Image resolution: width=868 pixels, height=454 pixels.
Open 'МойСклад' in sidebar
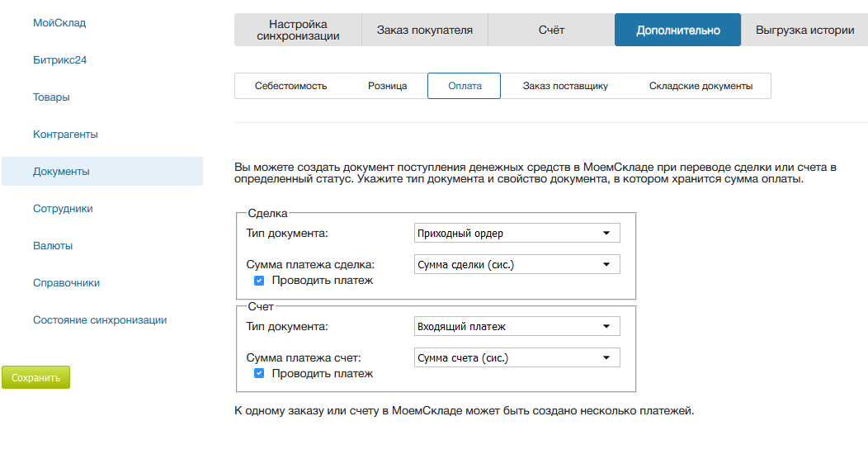[x=59, y=22]
